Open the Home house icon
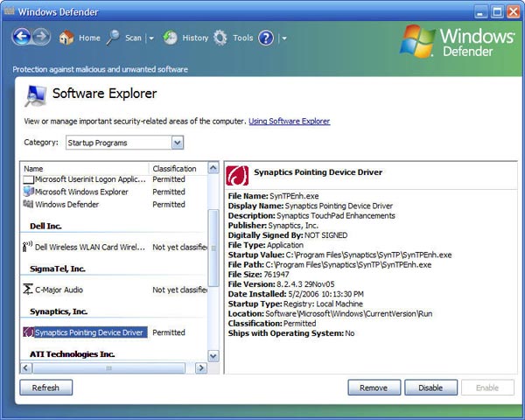Image resolution: width=525 pixels, height=420 pixels. point(66,38)
